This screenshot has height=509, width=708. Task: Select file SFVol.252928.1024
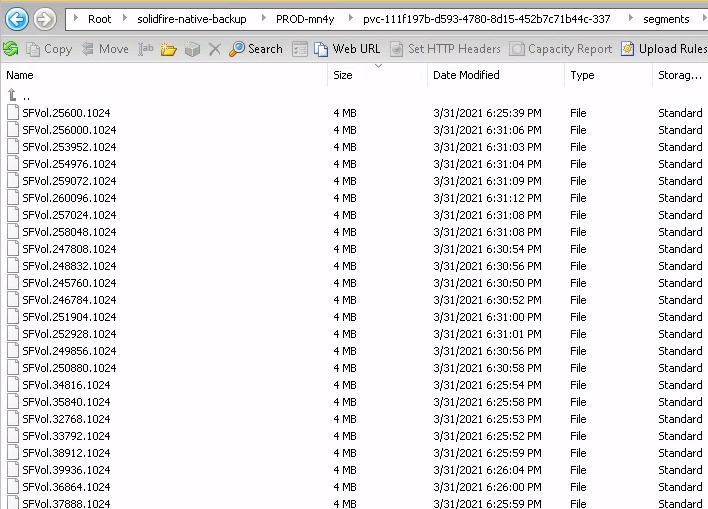69,334
